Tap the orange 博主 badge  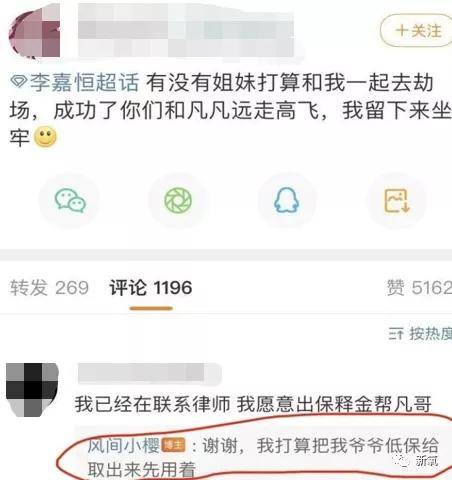pos(173,445)
